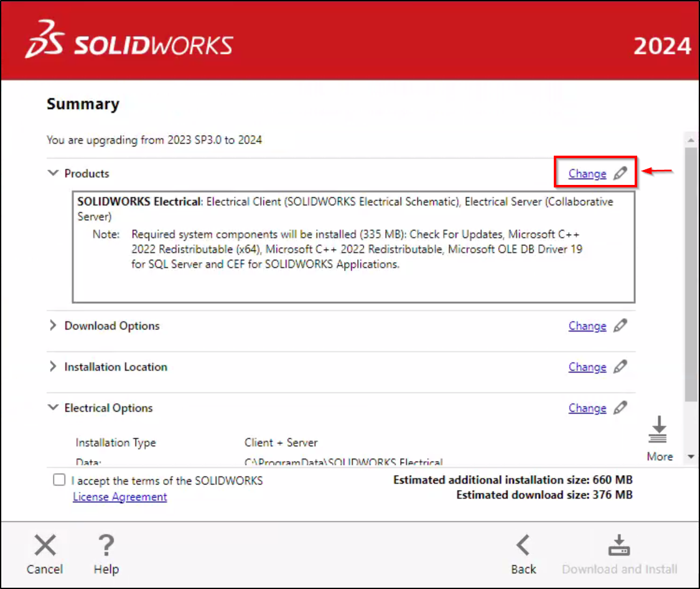Image resolution: width=700 pixels, height=589 pixels.
Task: Open the License Agreement link
Action: [119, 497]
